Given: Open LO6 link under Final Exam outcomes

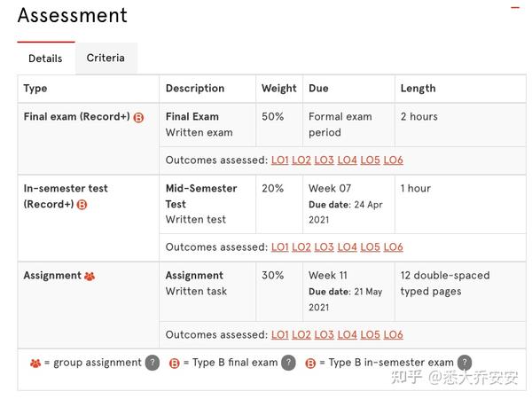Looking at the screenshot, I should pos(393,160).
